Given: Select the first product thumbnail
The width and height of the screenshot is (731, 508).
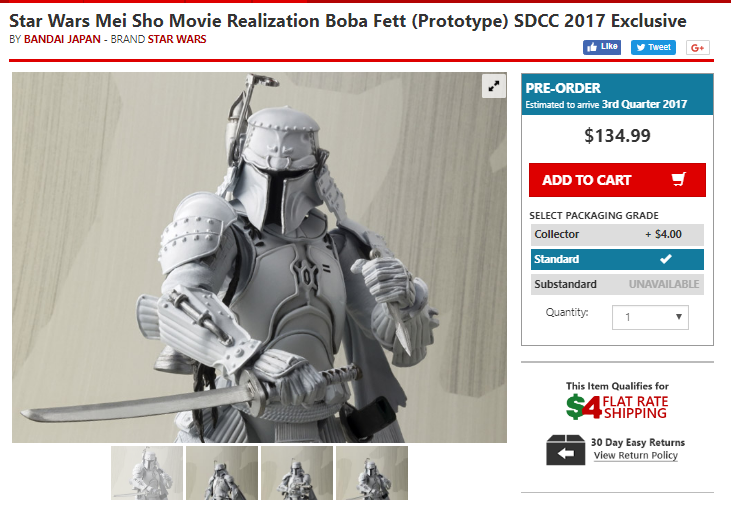Looking at the screenshot, I should tap(147, 473).
